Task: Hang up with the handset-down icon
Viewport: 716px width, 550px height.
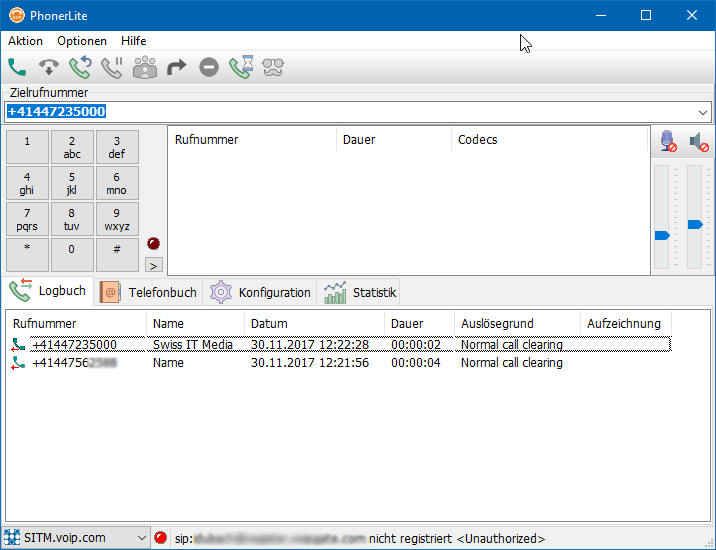Action: 49,67
